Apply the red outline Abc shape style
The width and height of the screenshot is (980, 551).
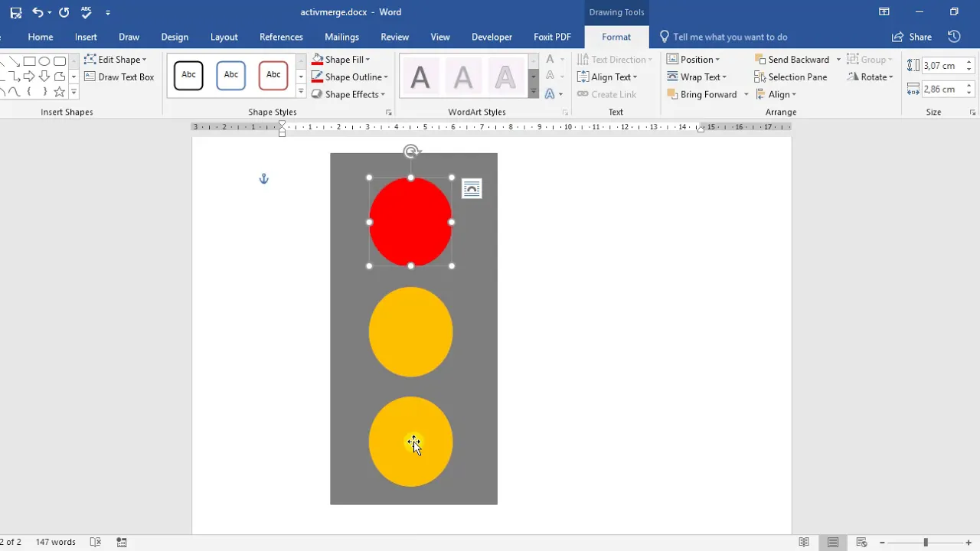coord(273,75)
